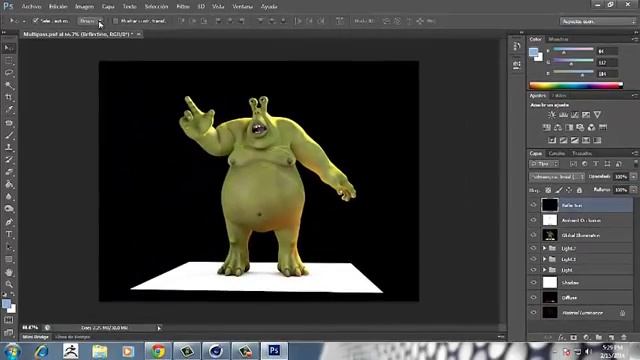This screenshot has width=640, height=360.
Task: Click the lock-all padlock icon in Layers panel
Action: 579,190
